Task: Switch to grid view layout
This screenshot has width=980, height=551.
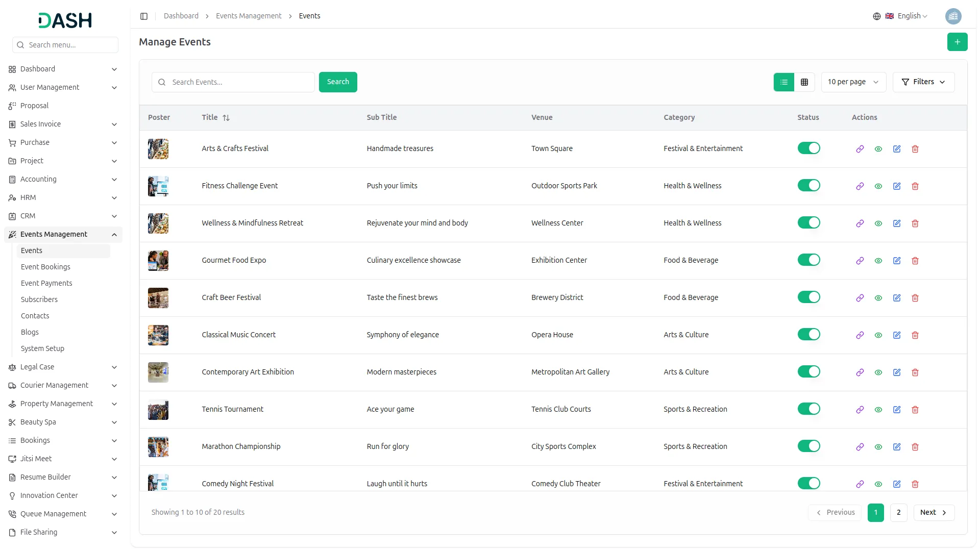Action: [804, 82]
